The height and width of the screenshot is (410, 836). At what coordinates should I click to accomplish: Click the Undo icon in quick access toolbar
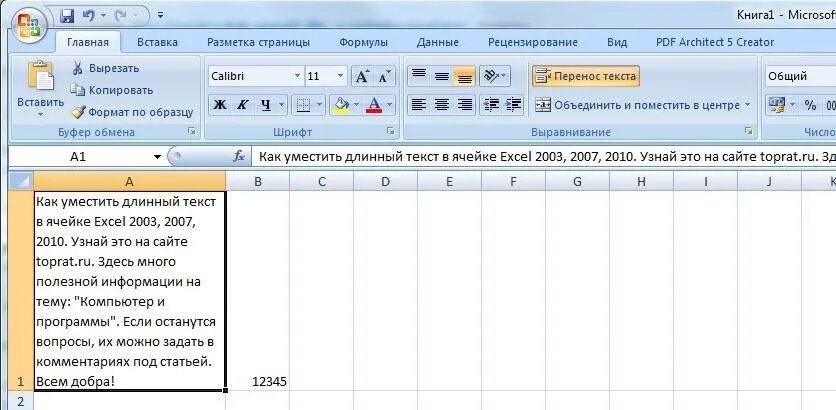[89, 15]
